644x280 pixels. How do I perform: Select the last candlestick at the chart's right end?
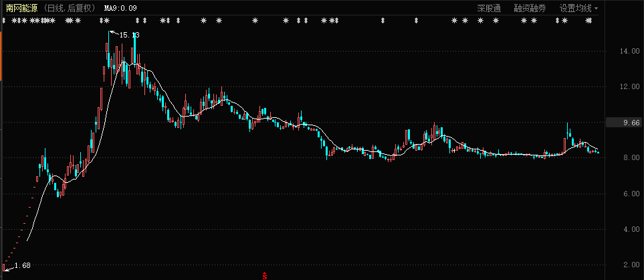[x=597, y=152]
